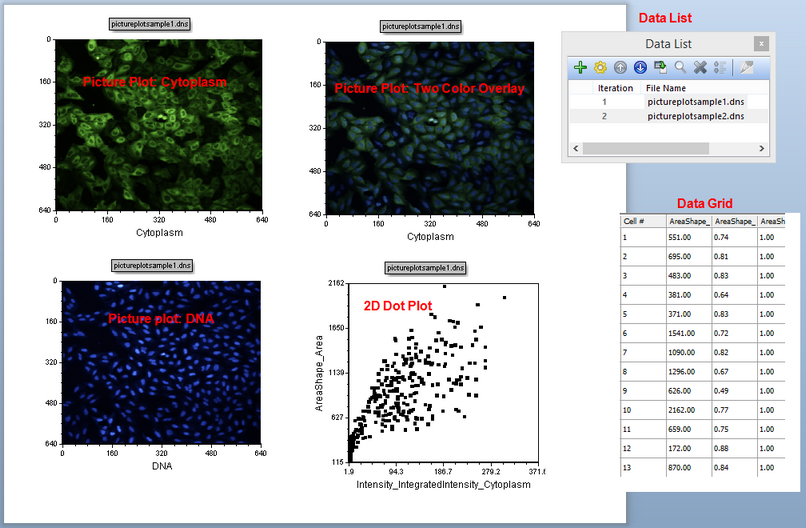The height and width of the screenshot is (528, 806).
Task: Click the Iteration column header
Action: coord(615,88)
